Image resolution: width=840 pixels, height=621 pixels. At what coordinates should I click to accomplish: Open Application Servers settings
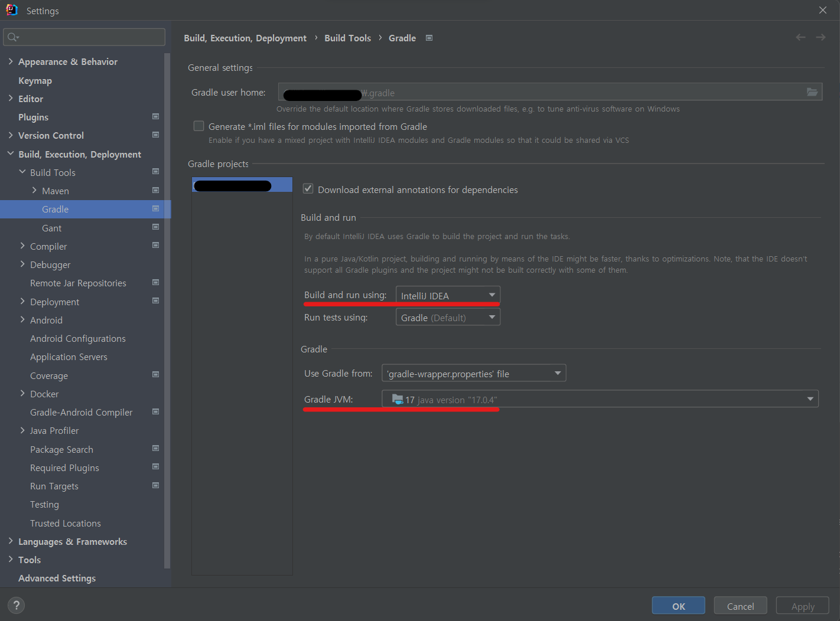pos(69,357)
